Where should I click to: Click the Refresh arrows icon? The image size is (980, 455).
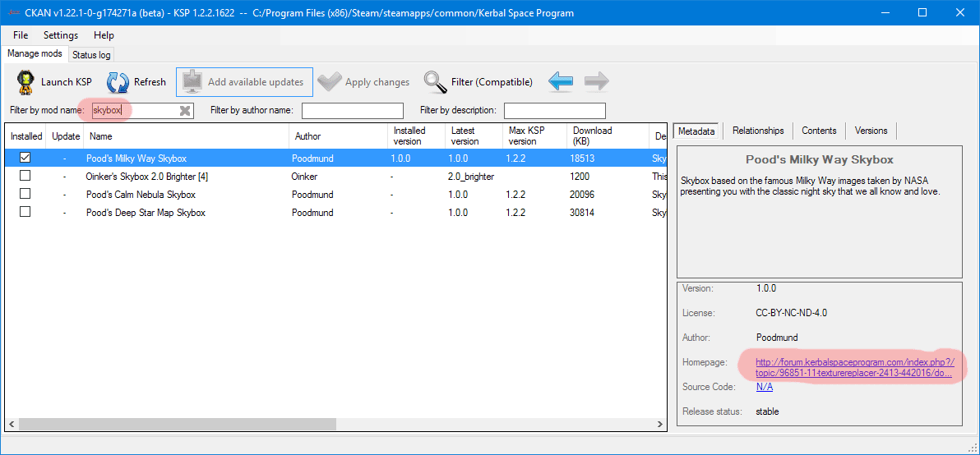117,82
